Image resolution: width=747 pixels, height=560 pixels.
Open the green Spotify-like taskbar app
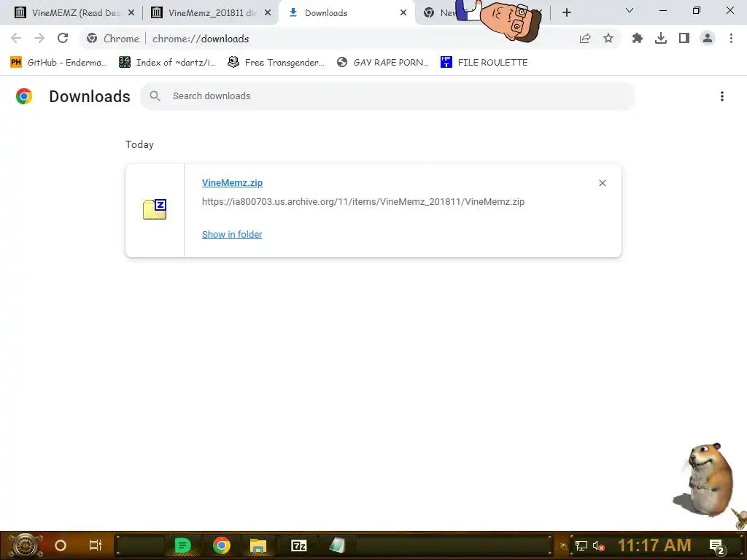[182, 545]
